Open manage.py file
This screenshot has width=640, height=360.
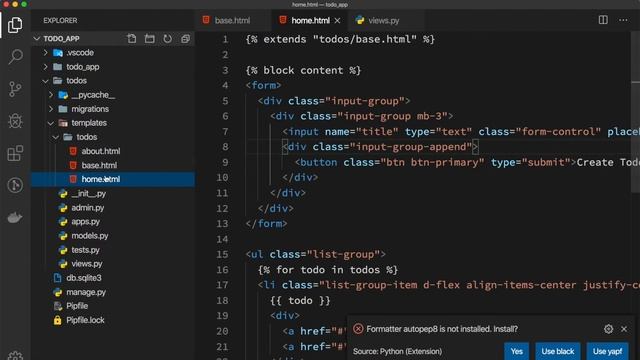[86, 292]
